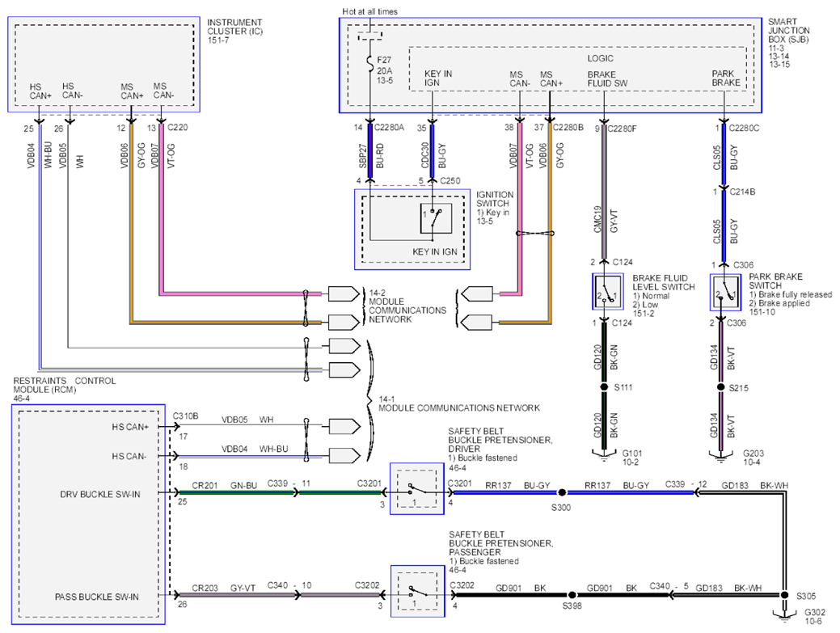Select the Restraints Control Module box
840x633 pixels.
(x=88, y=514)
